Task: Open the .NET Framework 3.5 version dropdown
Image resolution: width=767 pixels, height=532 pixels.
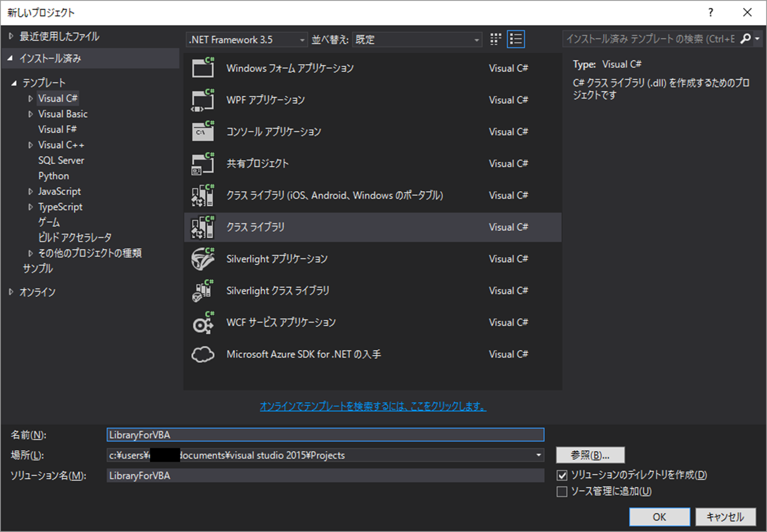Action: tap(247, 40)
